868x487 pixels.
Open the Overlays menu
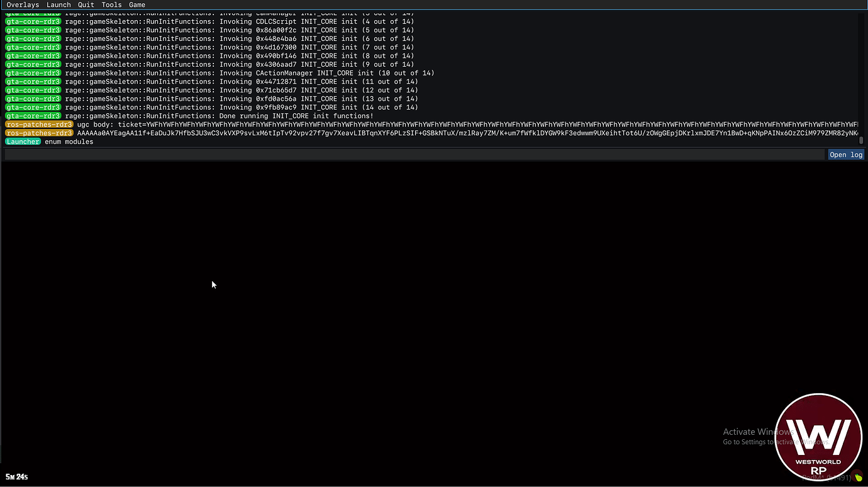click(23, 4)
